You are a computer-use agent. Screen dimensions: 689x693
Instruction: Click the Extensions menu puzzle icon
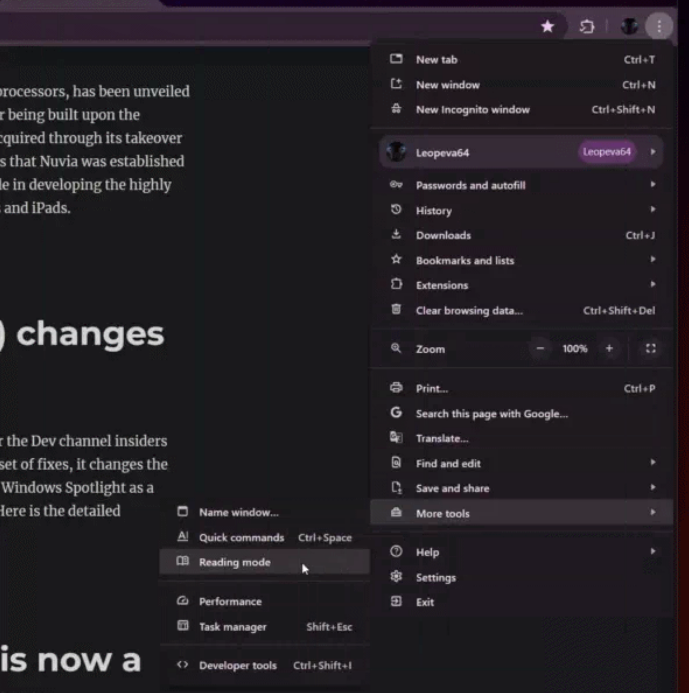[396, 284]
